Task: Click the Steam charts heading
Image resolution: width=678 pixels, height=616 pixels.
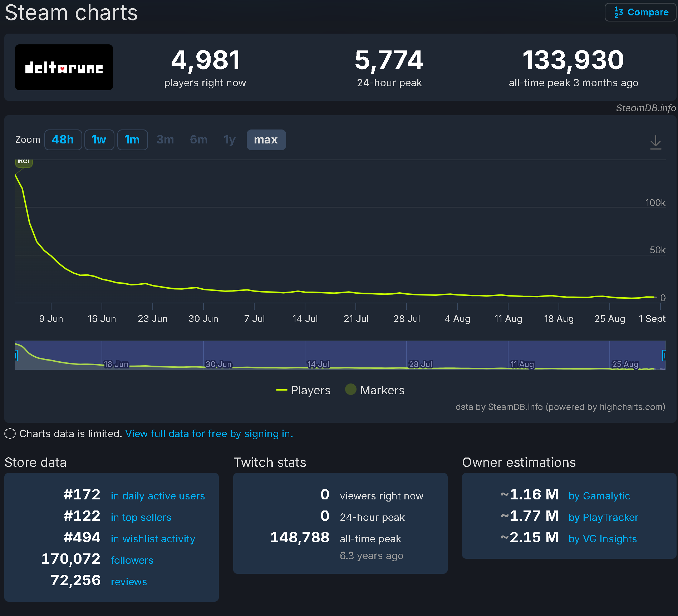Action: tap(71, 13)
